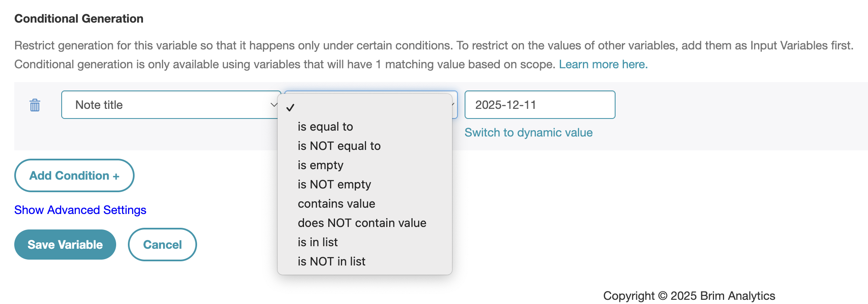Click the 2025-12-11 value field
This screenshot has width=868, height=304.
click(x=540, y=105)
